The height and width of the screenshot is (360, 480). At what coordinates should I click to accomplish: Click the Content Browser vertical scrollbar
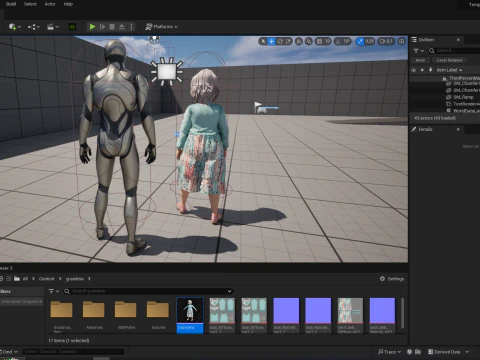tap(402, 313)
